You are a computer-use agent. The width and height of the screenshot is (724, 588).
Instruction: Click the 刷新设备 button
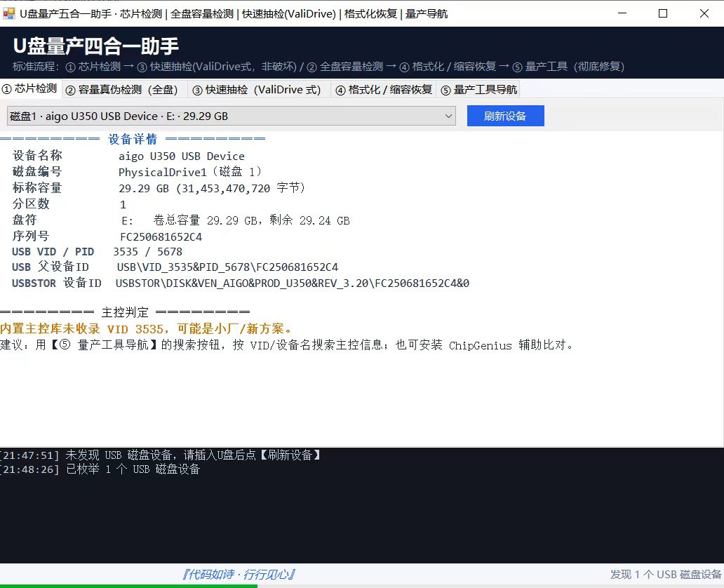point(506,116)
